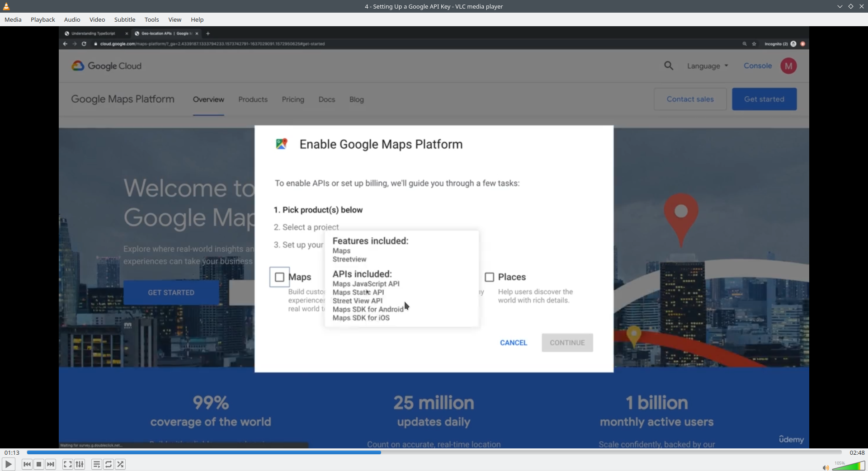Click the total duration 02:48 label
868x471 pixels.
tap(857, 452)
